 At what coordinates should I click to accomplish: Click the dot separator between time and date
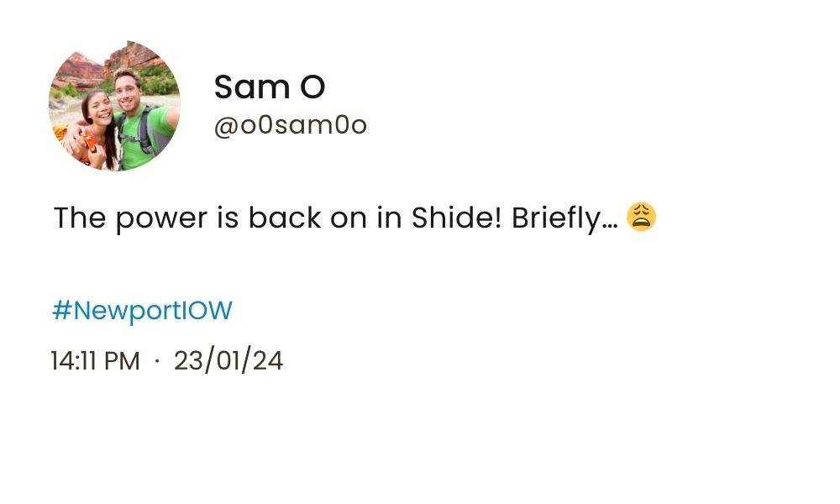157,361
